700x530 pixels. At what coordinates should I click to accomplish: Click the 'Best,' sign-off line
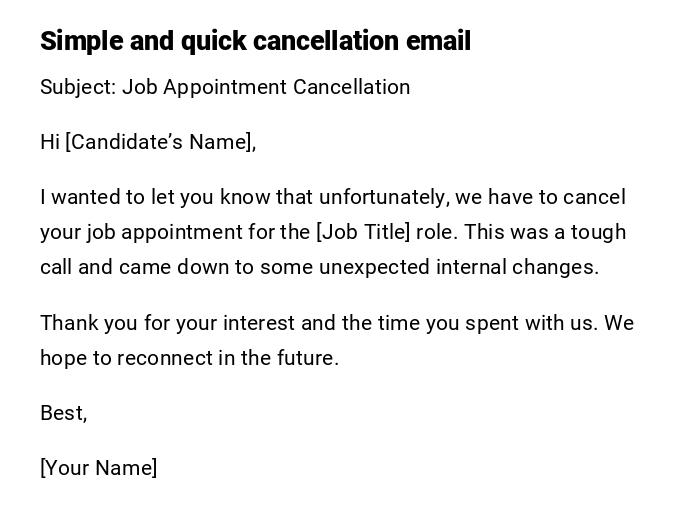click(x=63, y=413)
